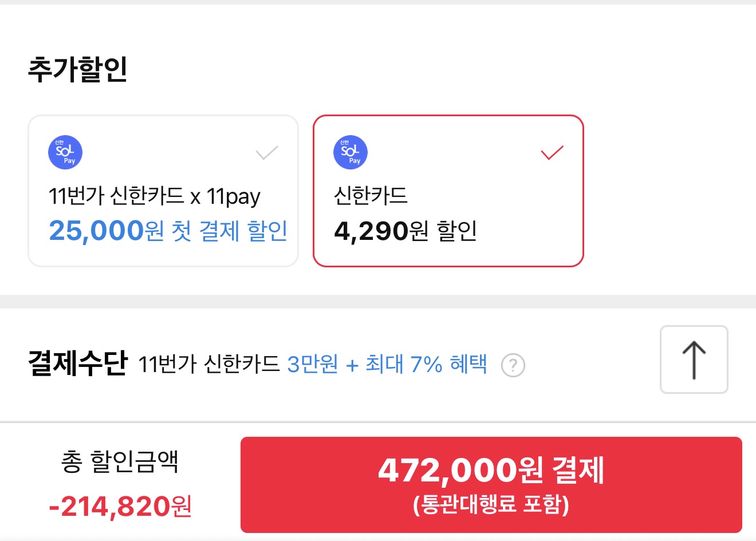Click the SOL Pay logo on 신한카드 option
The height and width of the screenshot is (541, 756).
(351, 152)
